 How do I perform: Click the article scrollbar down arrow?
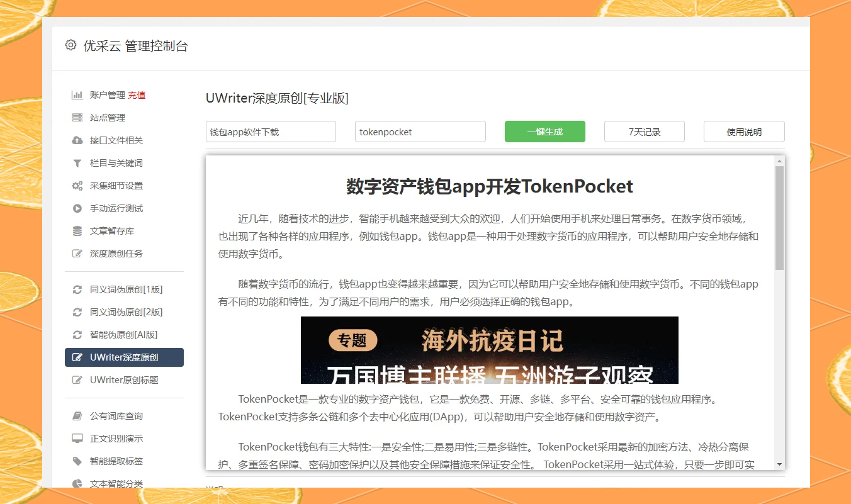(x=780, y=464)
